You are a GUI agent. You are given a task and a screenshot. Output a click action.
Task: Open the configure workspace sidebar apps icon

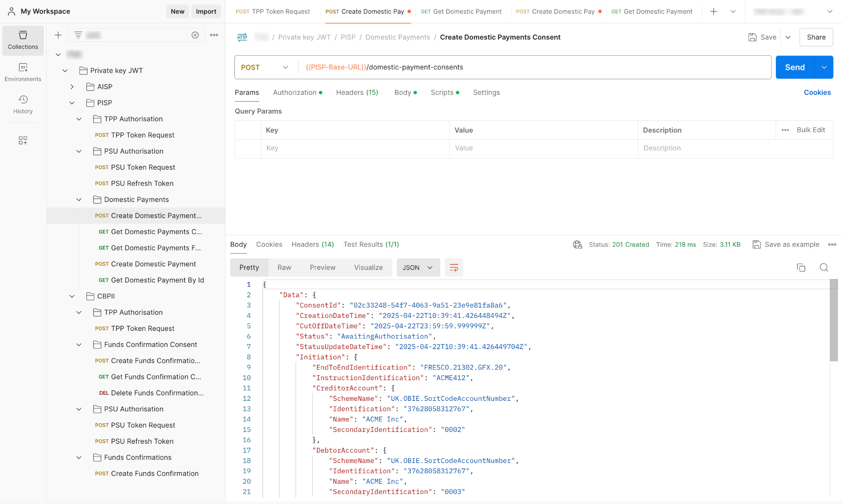[x=23, y=140]
